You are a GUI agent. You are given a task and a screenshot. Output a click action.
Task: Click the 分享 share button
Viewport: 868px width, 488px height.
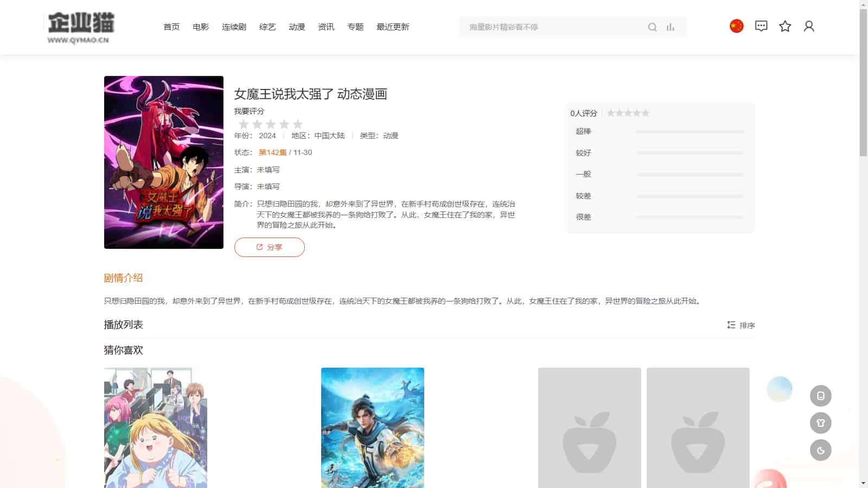tap(270, 247)
